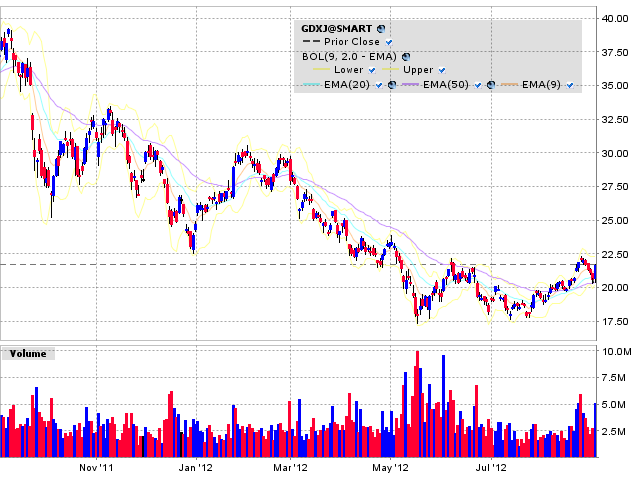Click the globe icon beside GDXJ@SMART
Screen dimensions: 640x480
[x=381, y=29]
